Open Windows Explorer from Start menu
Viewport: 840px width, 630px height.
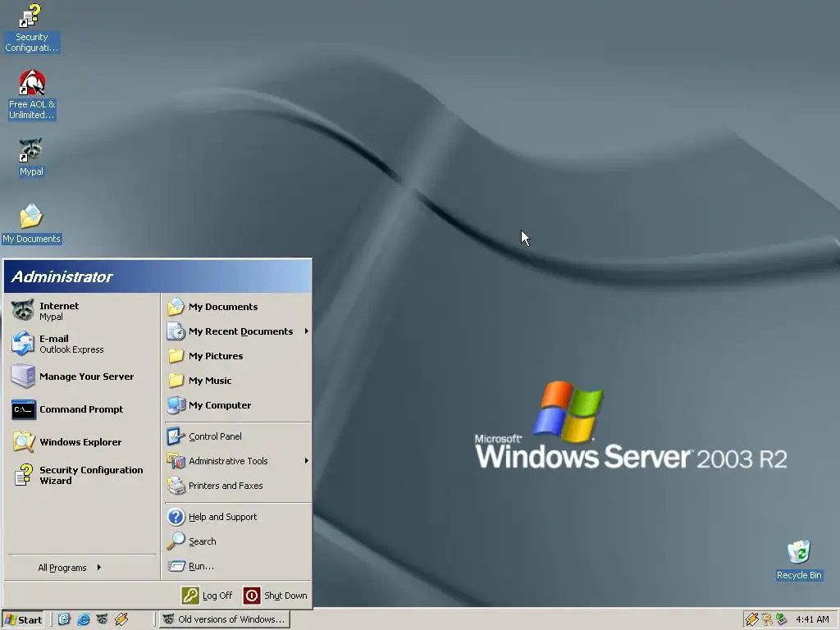click(83, 442)
